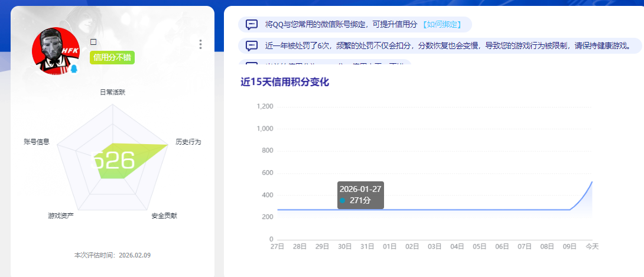Viewport: 644px width, 277px height.
Task: Click the 近15天信用积分变化 heading
Action: (x=285, y=82)
